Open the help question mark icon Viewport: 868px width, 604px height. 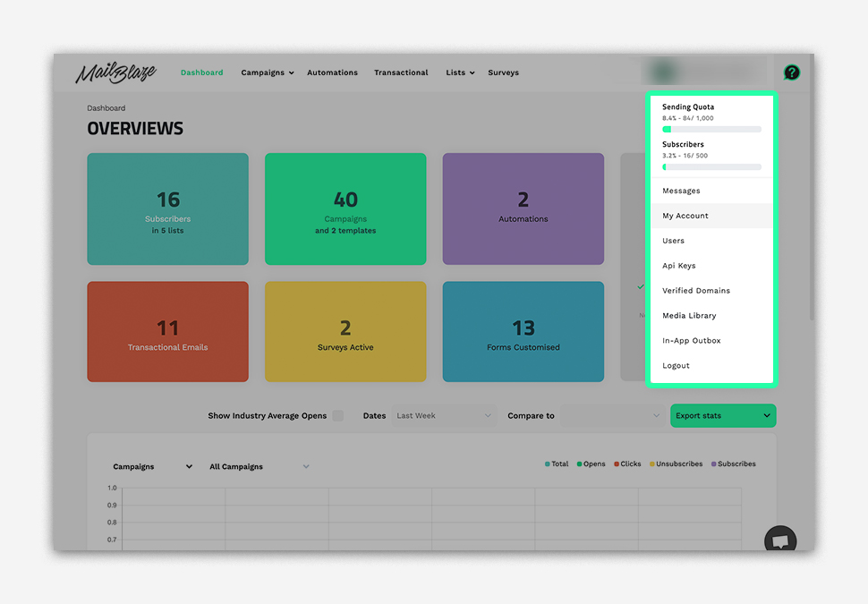791,72
